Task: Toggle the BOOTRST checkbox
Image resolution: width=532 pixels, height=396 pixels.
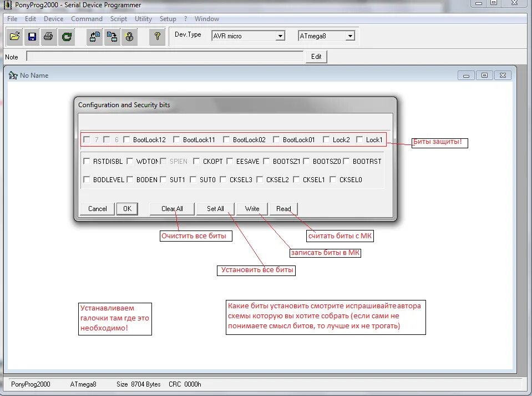Action: tap(346, 161)
